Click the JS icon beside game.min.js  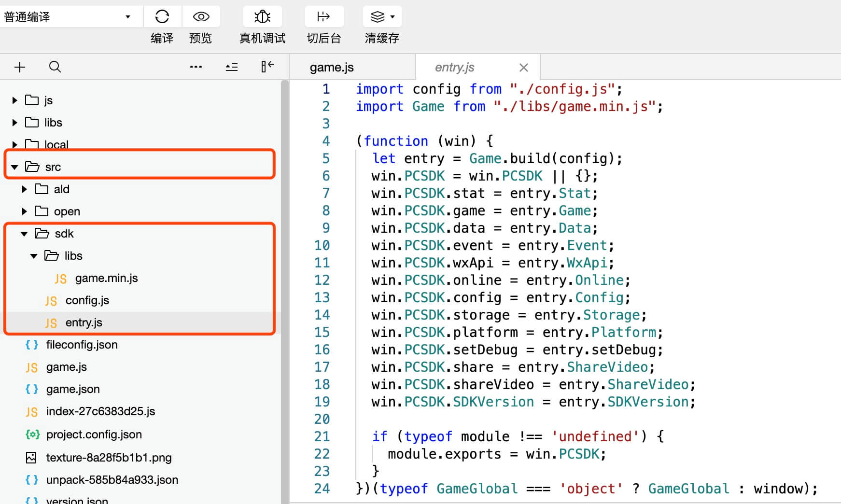click(x=60, y=279)
